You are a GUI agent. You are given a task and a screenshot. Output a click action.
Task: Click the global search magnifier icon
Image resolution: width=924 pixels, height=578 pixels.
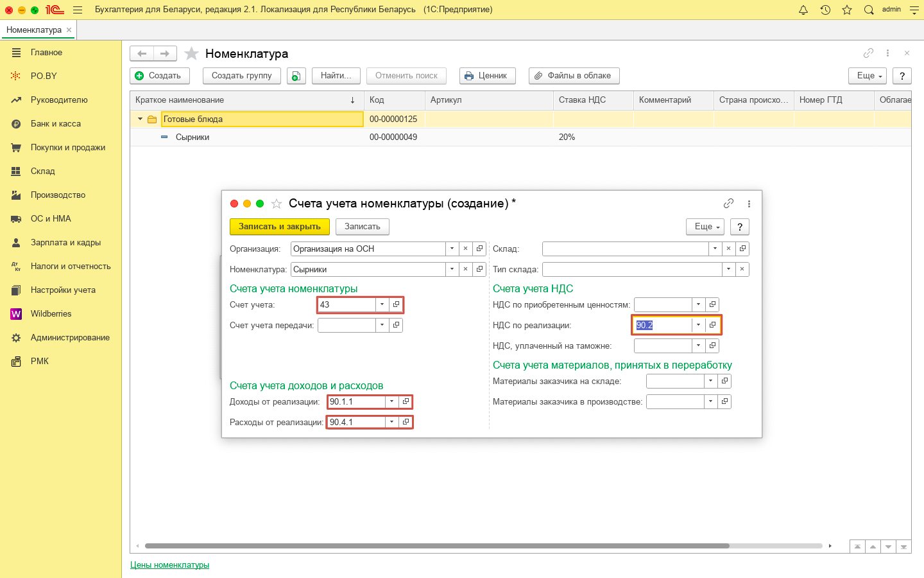[x=869, y=10]
